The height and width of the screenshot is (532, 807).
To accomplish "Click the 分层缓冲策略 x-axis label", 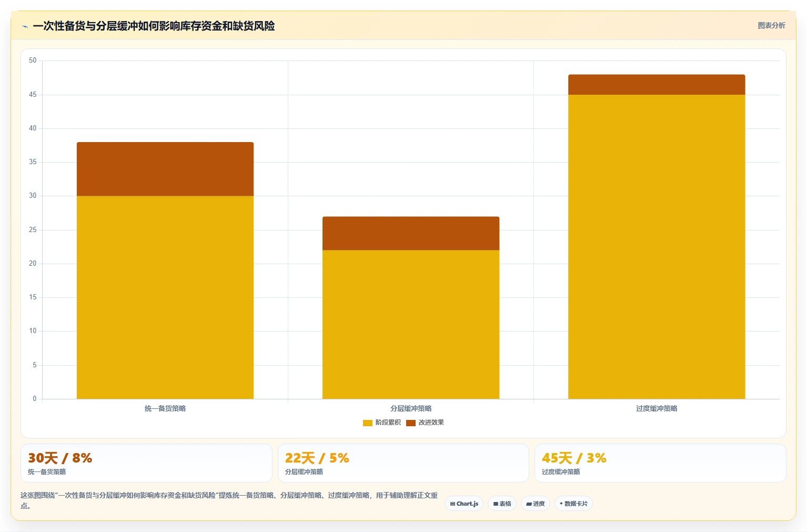I will pos(411,408).
